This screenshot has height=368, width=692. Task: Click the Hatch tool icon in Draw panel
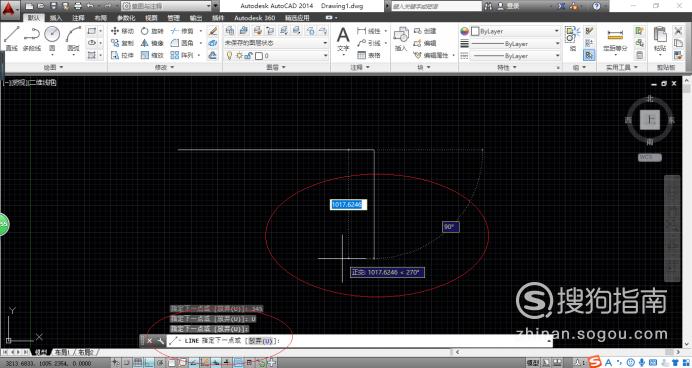[92, 55]
